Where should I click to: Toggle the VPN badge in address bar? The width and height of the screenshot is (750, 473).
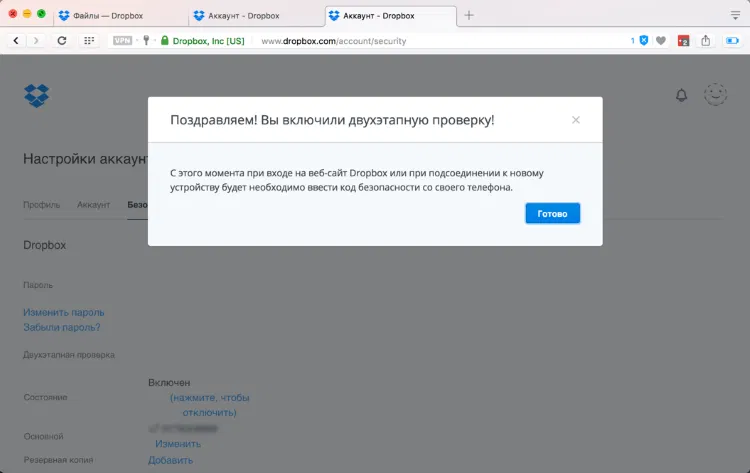click(x=122, y=41)
